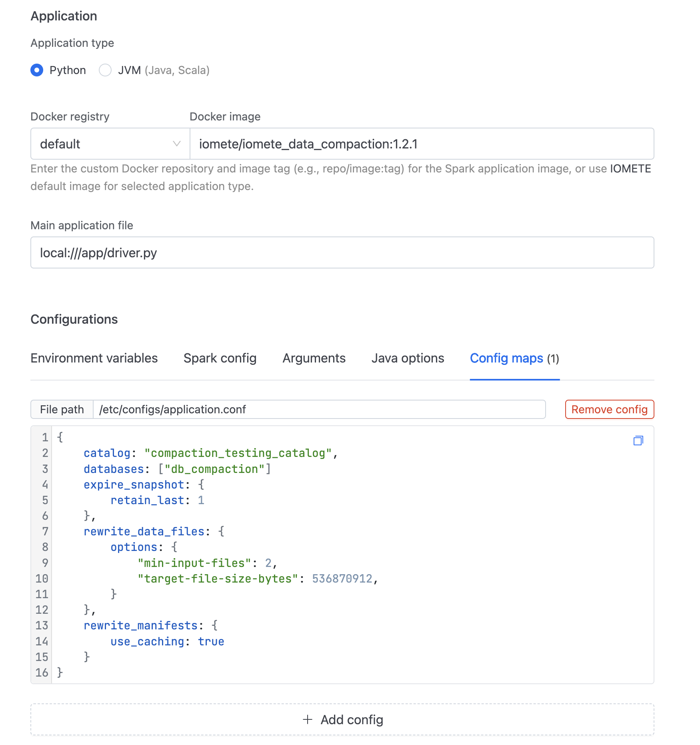Viewport: 700px width, 745px height.
Task: Click the "target-file-size-bytes" value 536870912
Action: [x=342, y=579]
